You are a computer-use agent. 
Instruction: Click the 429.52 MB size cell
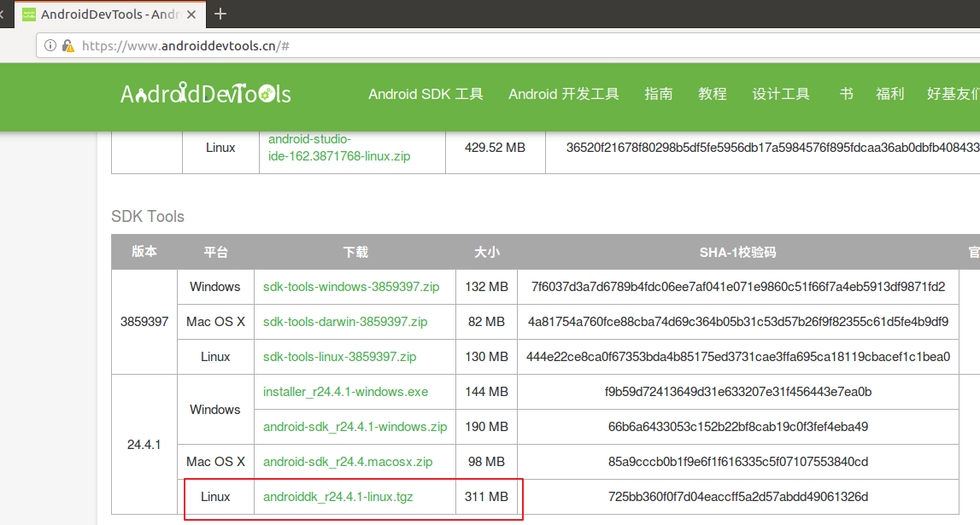point(495,148)
